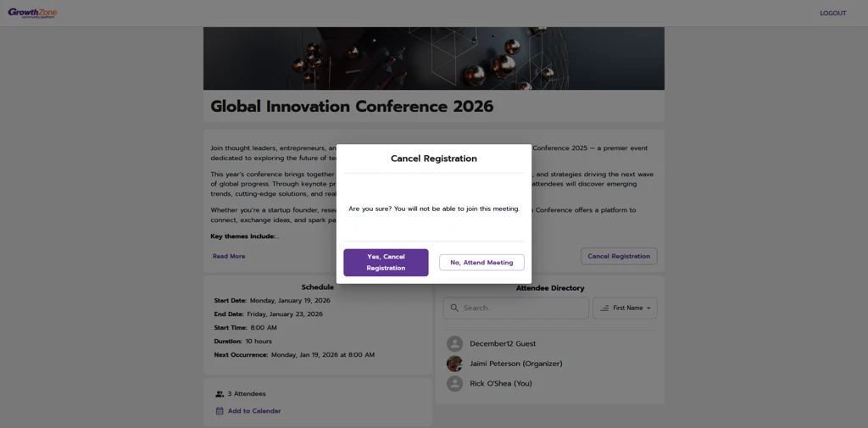
Task: Select Jaimi Peterson (Organizer) name
Action: (x=515, y=364)
